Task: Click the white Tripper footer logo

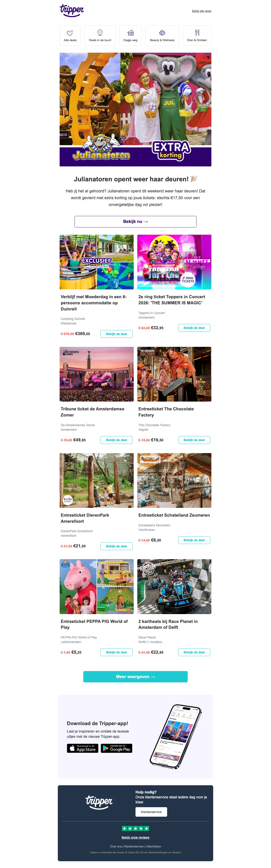Action: (99, 802)
